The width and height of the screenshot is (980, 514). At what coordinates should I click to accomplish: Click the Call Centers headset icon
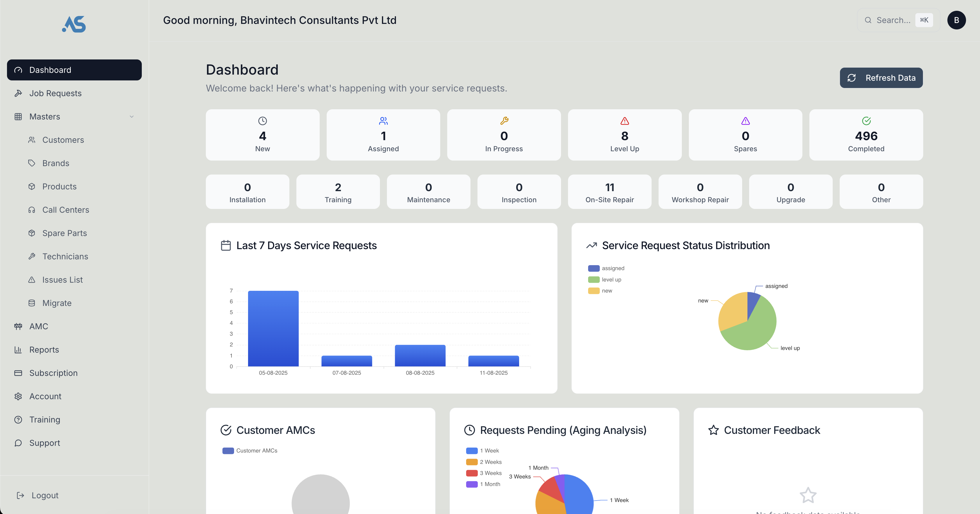tap(31, 210)
